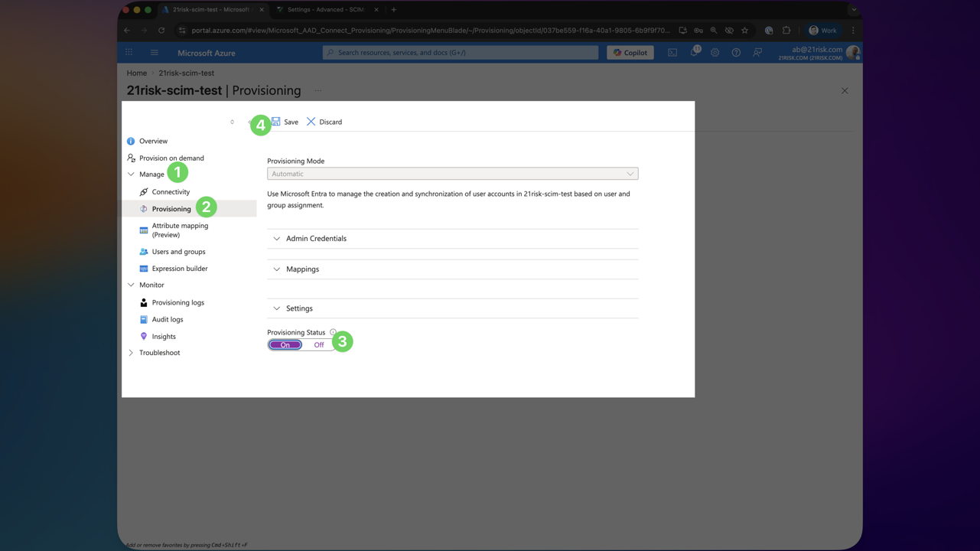Click the Home breadcrumb link
This screenshot has width=980, height=551.
click(136, 72)
